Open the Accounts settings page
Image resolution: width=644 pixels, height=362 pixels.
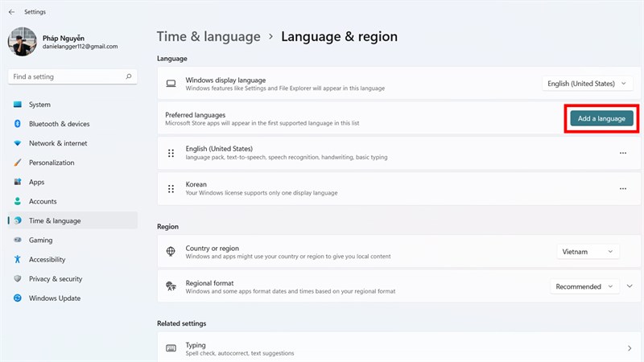point(72,201)
